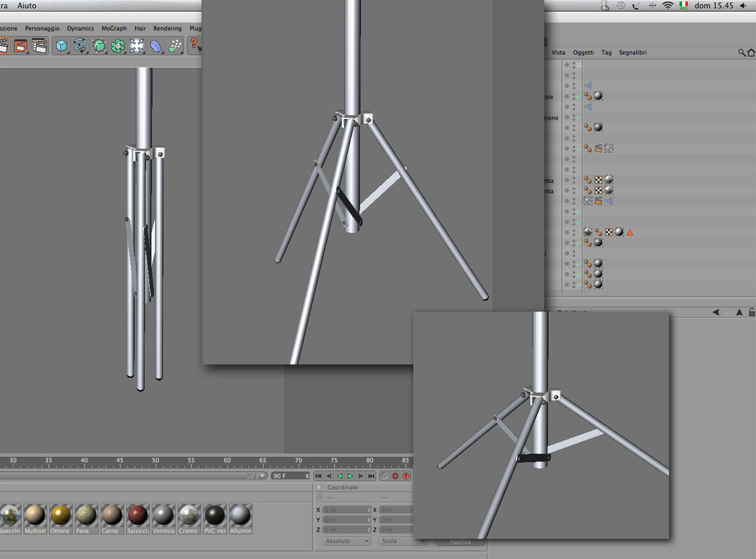Select the Cube primitive tool
The height and width of the screenshot is (559, 756).
tap(61, 45)
